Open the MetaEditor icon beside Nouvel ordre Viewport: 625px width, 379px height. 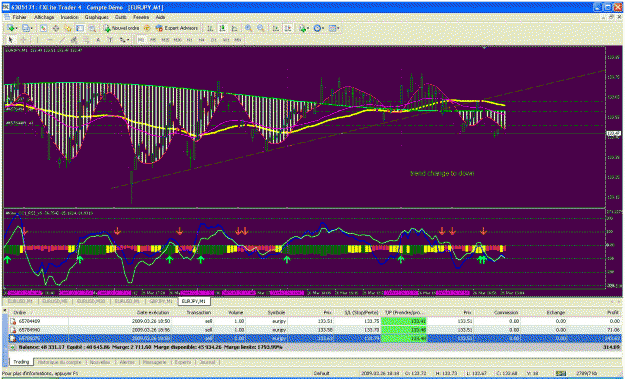click(x=147, y=28)
